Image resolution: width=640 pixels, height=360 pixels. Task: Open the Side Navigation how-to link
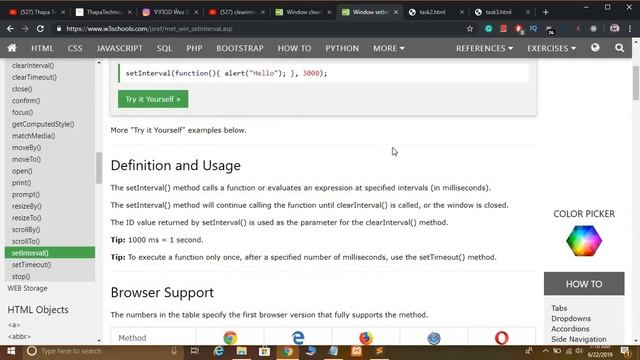pyautogui.click(x=578, y=339)
